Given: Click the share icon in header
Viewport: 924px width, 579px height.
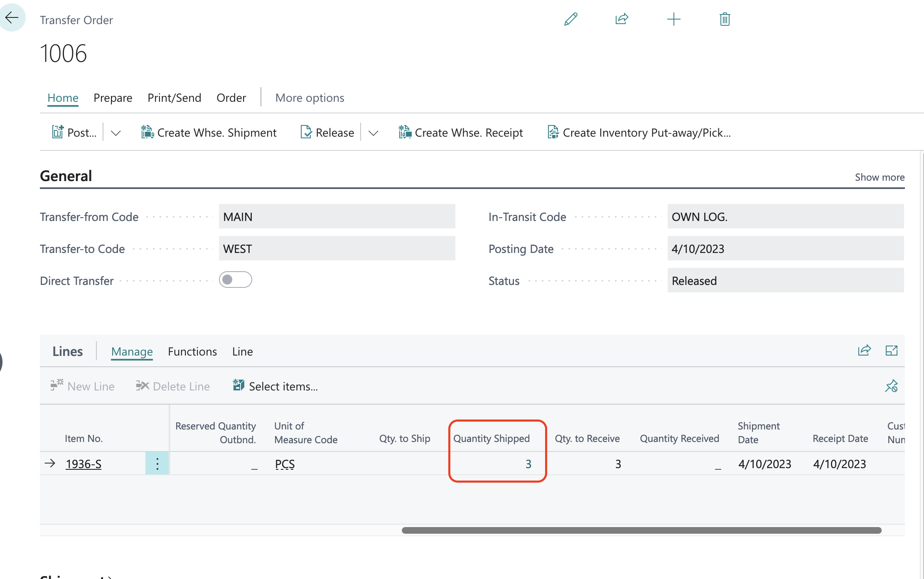Looking at the screenshot, I should [x=622, y=20].
